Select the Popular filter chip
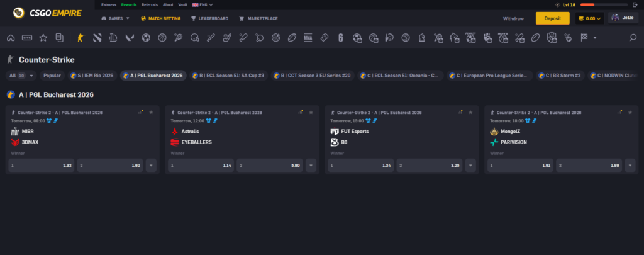The height and width of the screenshot is (255, 644). point(52,76)
